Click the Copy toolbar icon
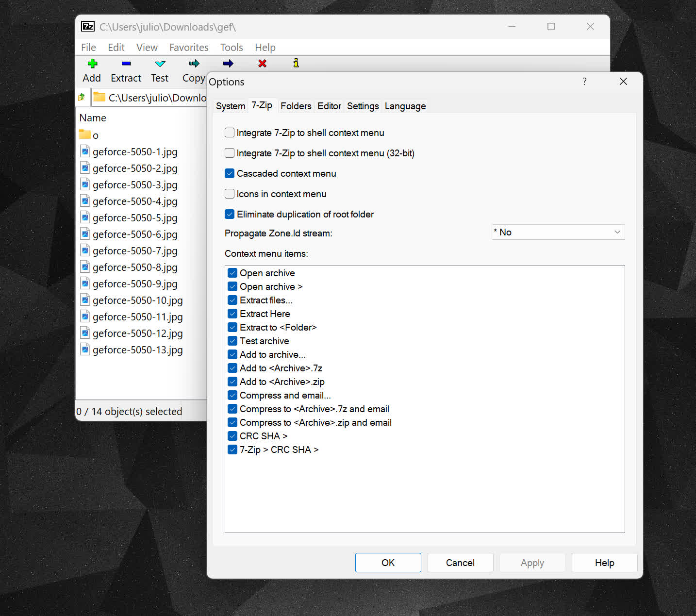696x616 pixels. click(x=194, y=64)
